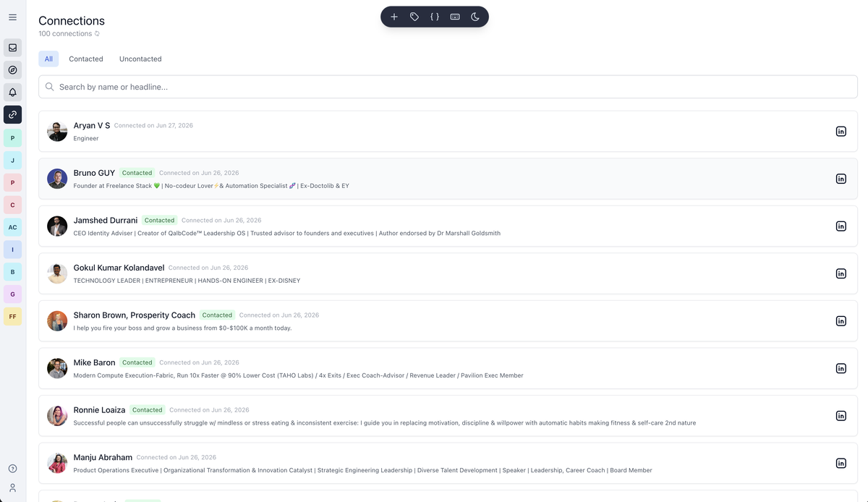Switch to the Uncontacted tab
This screenshot has height=502, width=868.
coord(140,59)
